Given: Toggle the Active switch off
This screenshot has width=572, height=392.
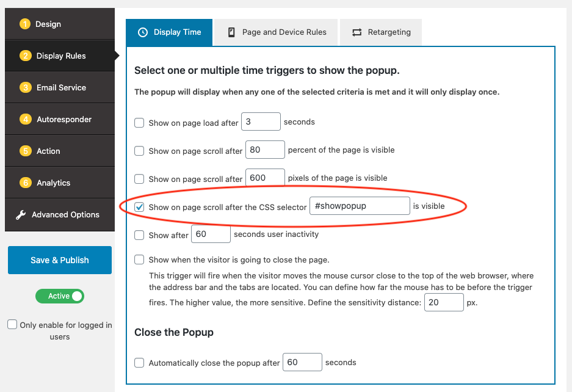Looking at the screenshot, I should (60, 296).
